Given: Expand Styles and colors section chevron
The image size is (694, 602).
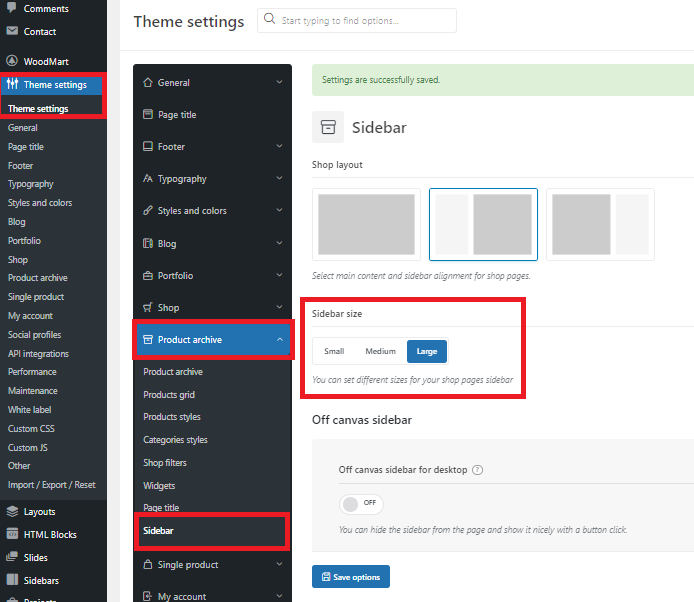Looking at the screenshot, I should tap(279, 210).
